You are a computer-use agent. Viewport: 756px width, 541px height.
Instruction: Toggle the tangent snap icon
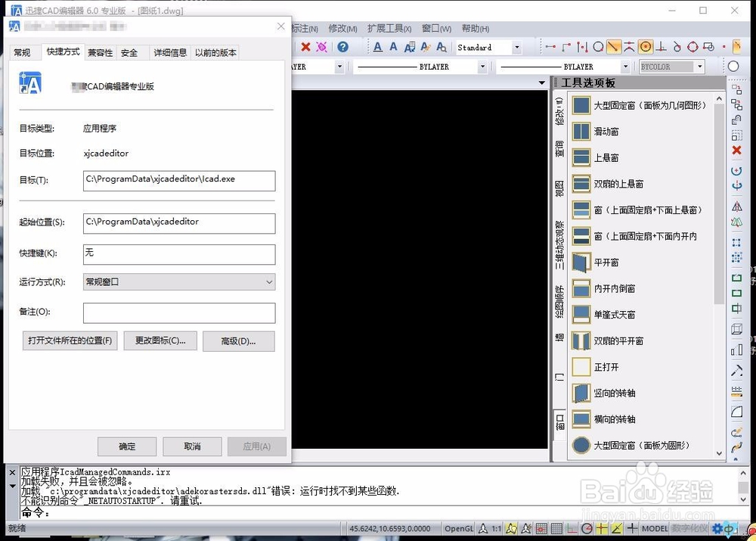[x=677, y=47]
